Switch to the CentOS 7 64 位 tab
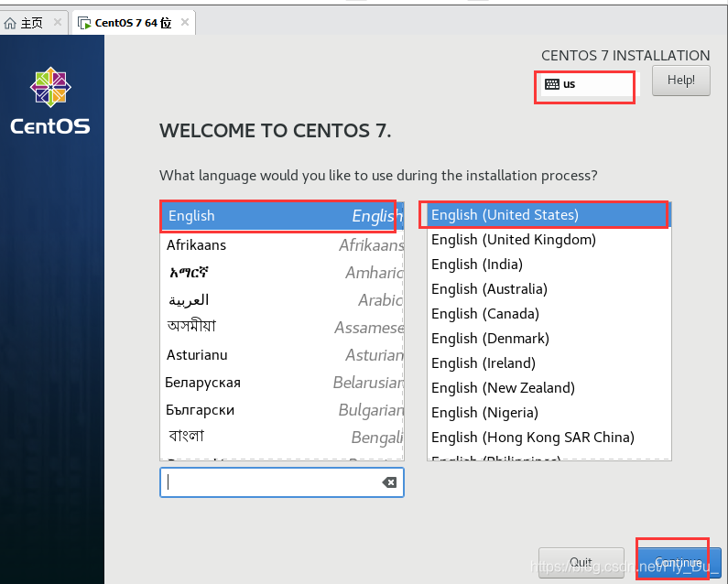This screenshot has width=728, height=584. point(134,23)
